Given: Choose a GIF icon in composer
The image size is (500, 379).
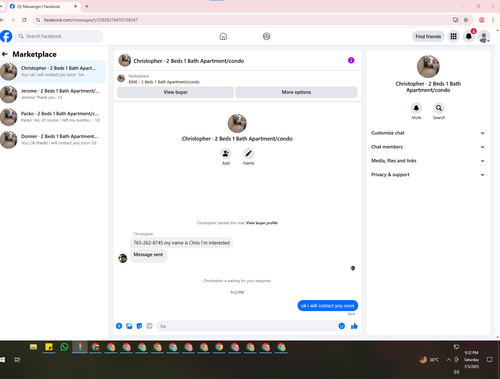Looking at the screenshot, I should tap(149, 326).
